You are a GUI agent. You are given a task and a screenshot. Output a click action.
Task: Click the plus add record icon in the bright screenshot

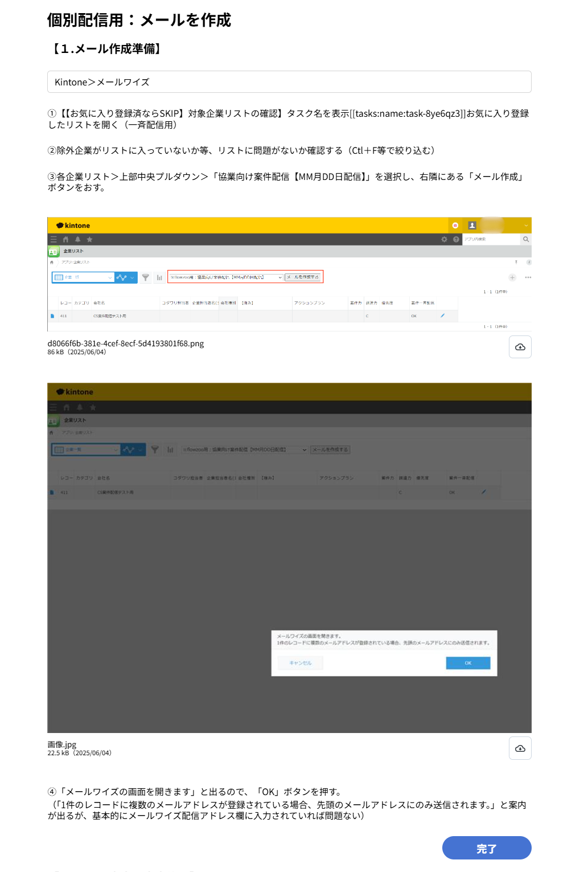point(512,277)
